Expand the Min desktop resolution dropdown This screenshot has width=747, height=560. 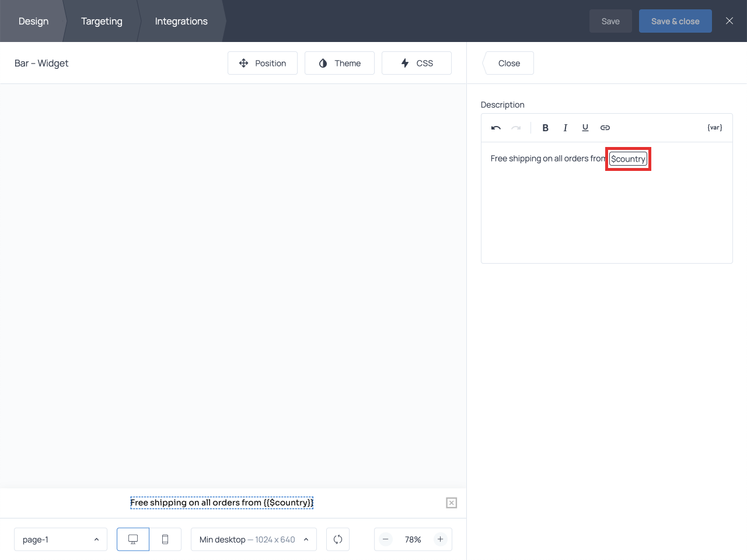(253, 540)
